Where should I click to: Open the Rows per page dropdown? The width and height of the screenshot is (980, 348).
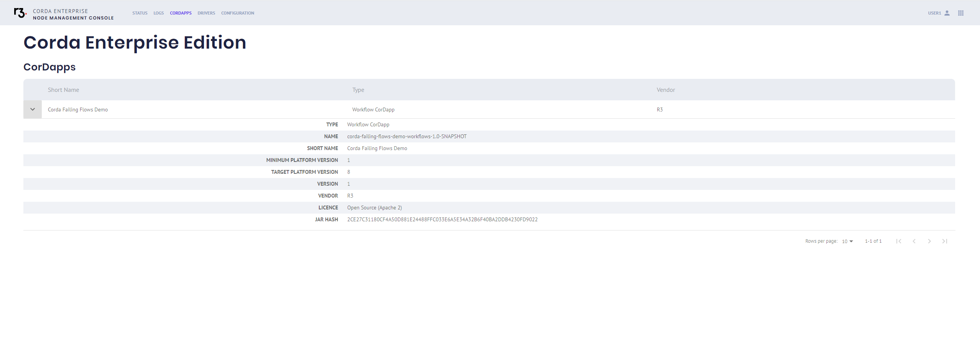(x=847, y=241)
